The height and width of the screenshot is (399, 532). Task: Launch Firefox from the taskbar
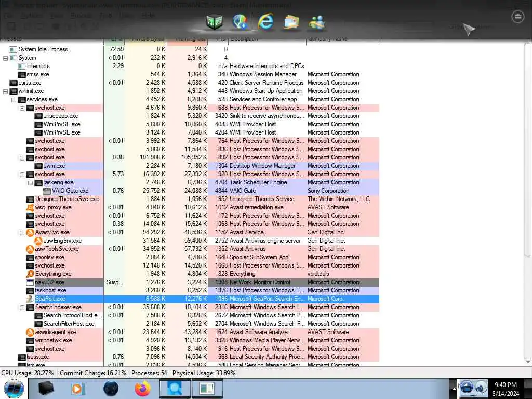(143, 389)
